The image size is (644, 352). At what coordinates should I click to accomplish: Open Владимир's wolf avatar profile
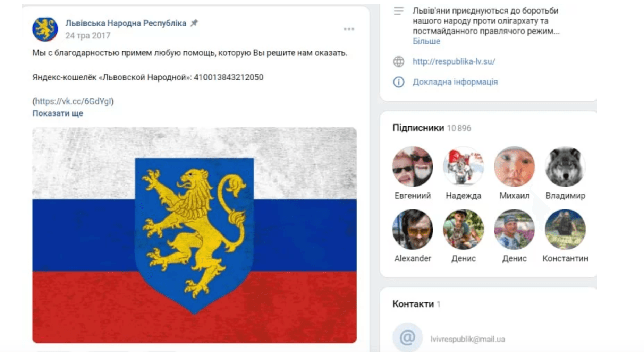point(565,166)
